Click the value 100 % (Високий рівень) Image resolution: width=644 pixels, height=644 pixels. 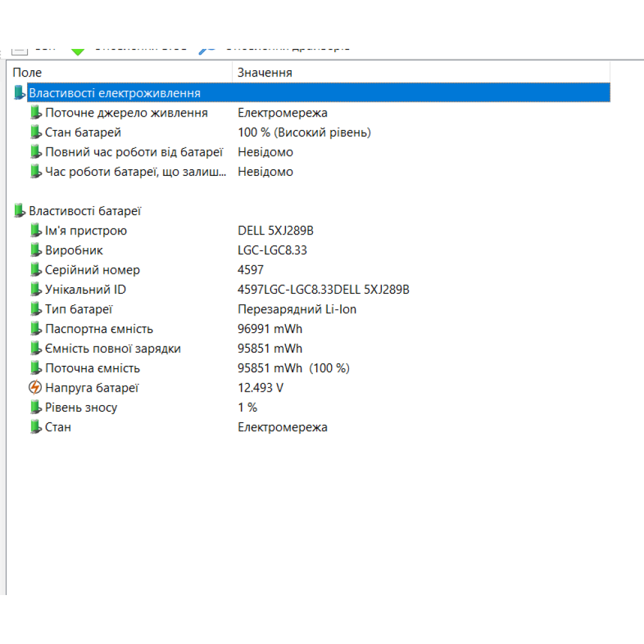click(x=305, y=132)
